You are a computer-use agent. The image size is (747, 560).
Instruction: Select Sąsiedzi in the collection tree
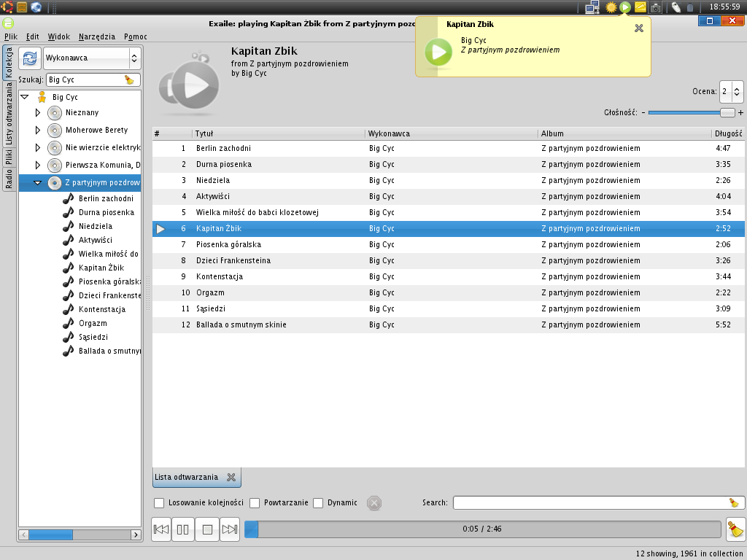click(x=93, y=337)
